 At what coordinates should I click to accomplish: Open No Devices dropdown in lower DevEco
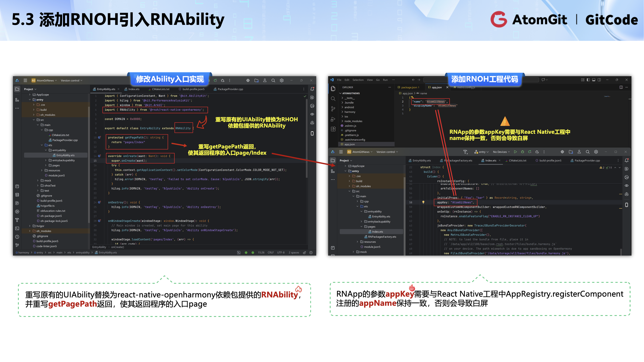pos(501,152)
